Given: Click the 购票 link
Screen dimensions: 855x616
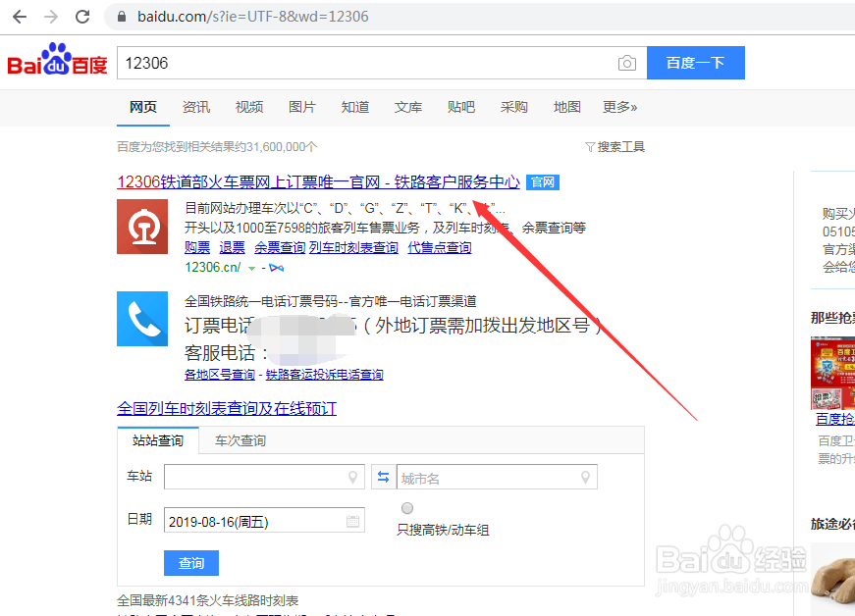Looking at the screenshot, I should tap(197, 248).
